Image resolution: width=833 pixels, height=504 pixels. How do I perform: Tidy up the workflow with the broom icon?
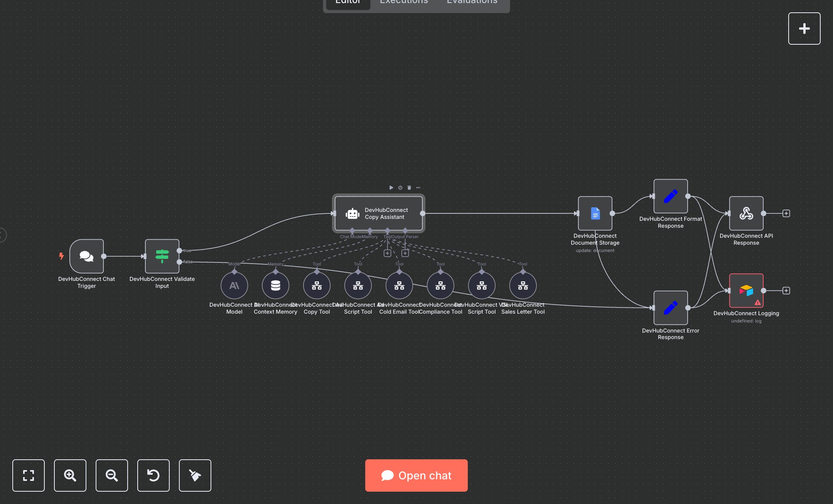coord(195,475)
